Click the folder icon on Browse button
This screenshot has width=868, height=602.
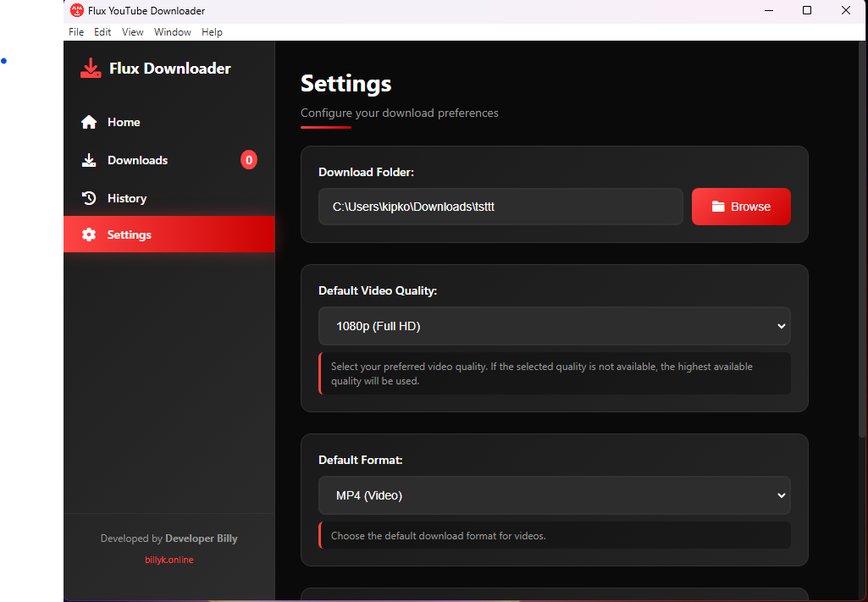(x=718, y=207)
